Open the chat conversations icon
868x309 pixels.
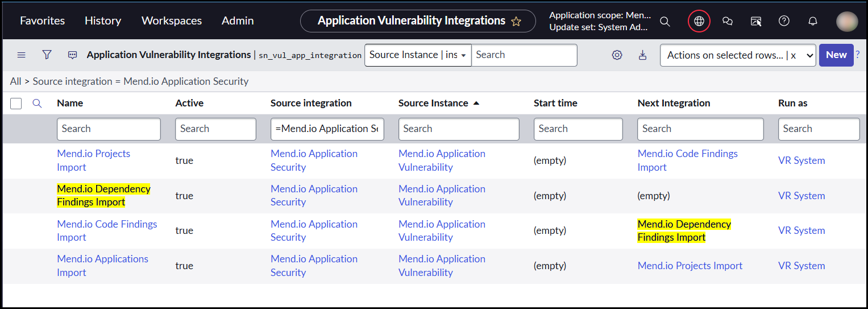coord(727,21)
